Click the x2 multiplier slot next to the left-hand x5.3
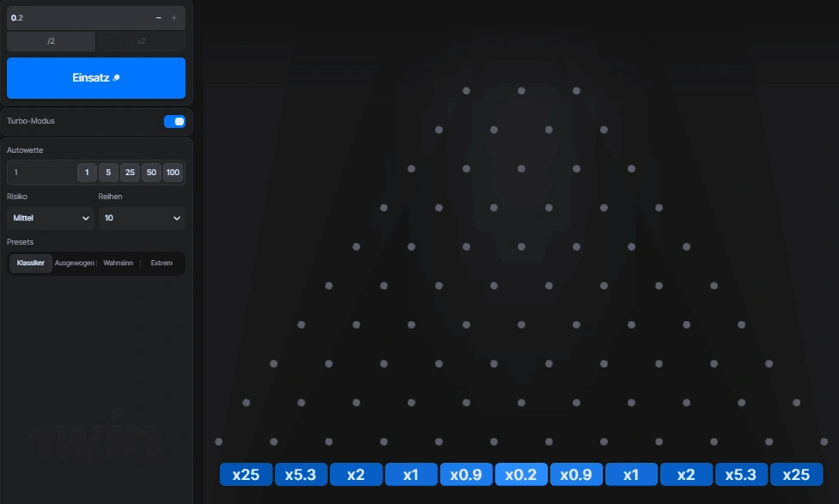 pos(356,475)
